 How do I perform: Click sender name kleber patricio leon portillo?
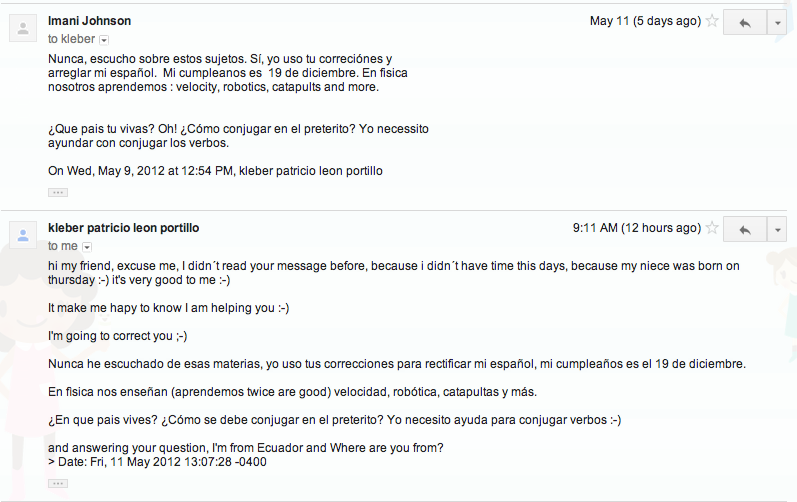tap(123, 228)
